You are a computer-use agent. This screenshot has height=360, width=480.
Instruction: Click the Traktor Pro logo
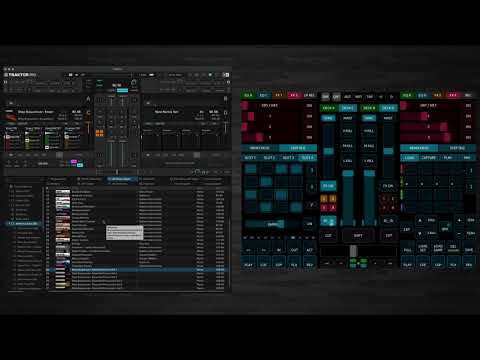(x=20, y=75)
